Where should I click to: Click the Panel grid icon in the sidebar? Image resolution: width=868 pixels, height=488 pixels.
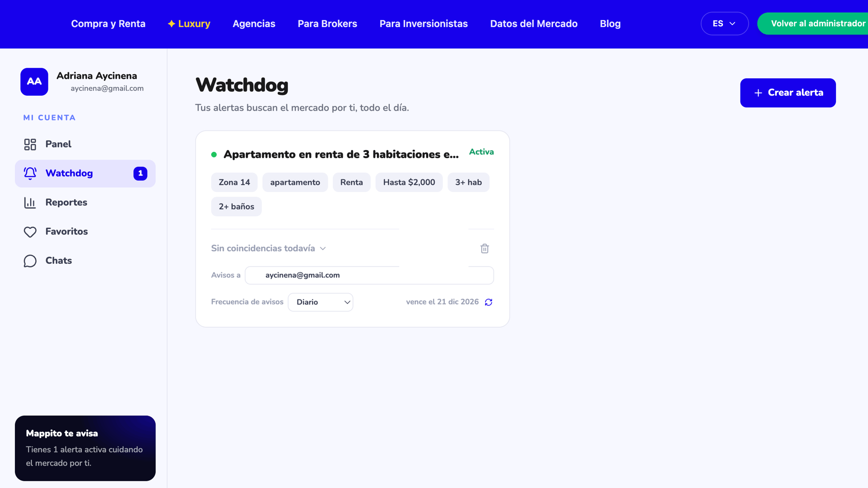(x=30, y=145)
